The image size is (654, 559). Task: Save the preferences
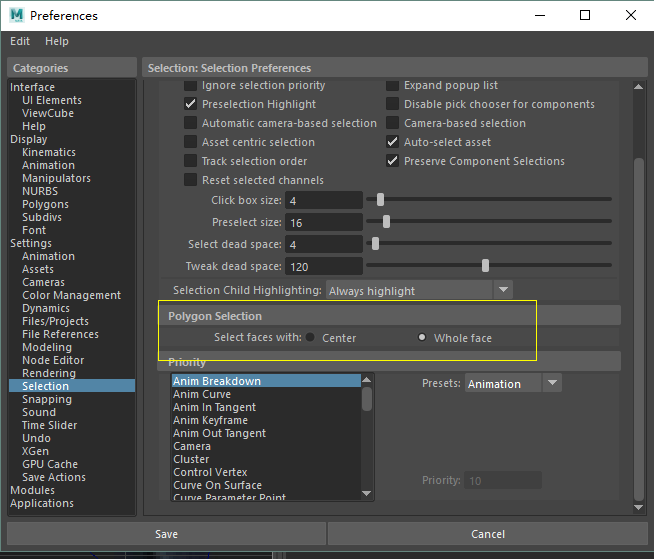click(166, 534)
